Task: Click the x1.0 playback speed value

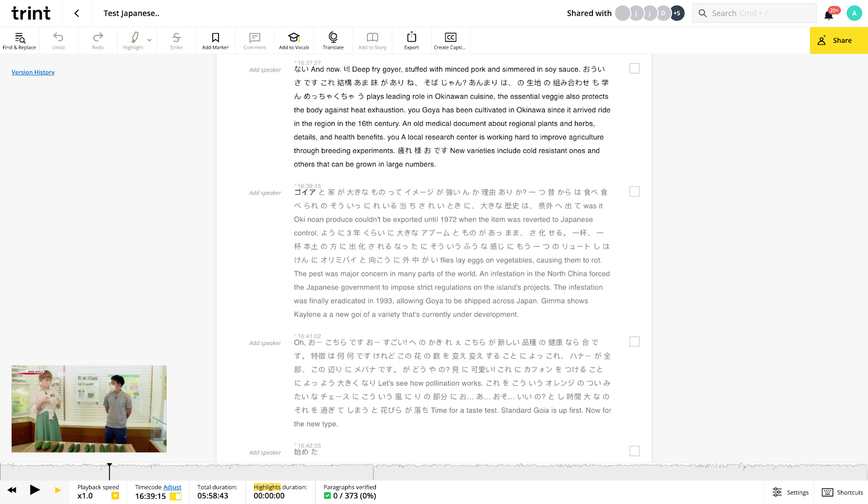Action: tap(85, 496)
